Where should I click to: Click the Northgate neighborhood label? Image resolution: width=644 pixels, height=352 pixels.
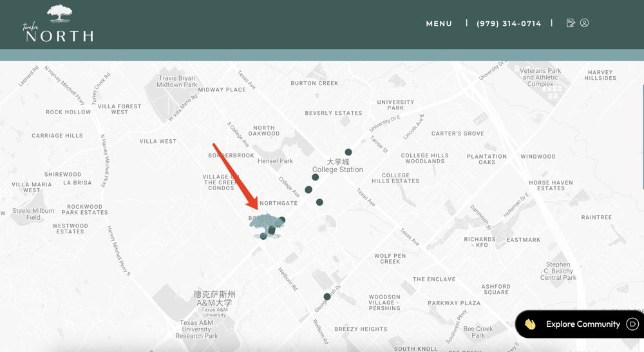point(278,203)
